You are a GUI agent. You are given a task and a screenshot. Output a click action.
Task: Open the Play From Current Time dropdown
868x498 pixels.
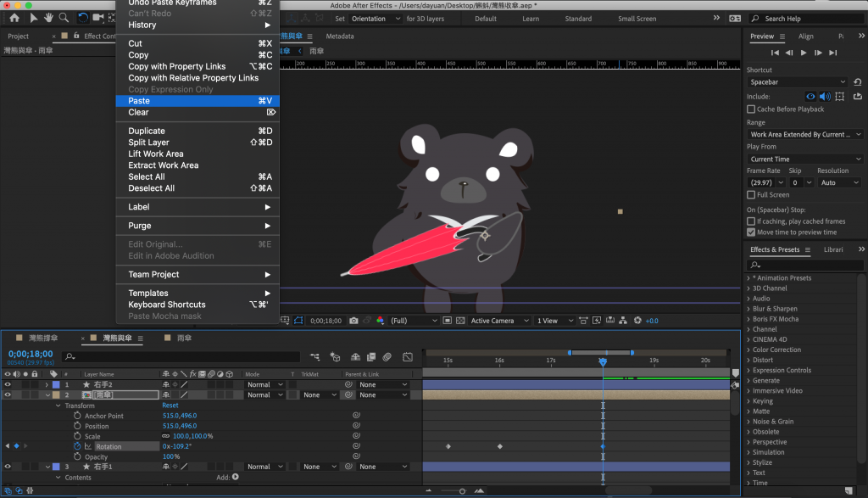pos(804,159)
